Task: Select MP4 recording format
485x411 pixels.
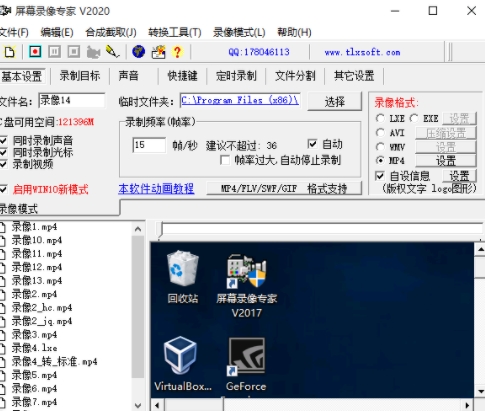Action: 380,161
